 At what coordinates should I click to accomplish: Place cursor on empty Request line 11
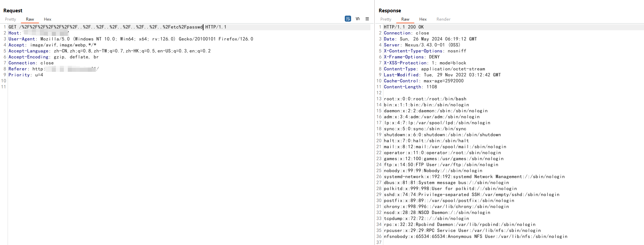(x=189, y=87)
